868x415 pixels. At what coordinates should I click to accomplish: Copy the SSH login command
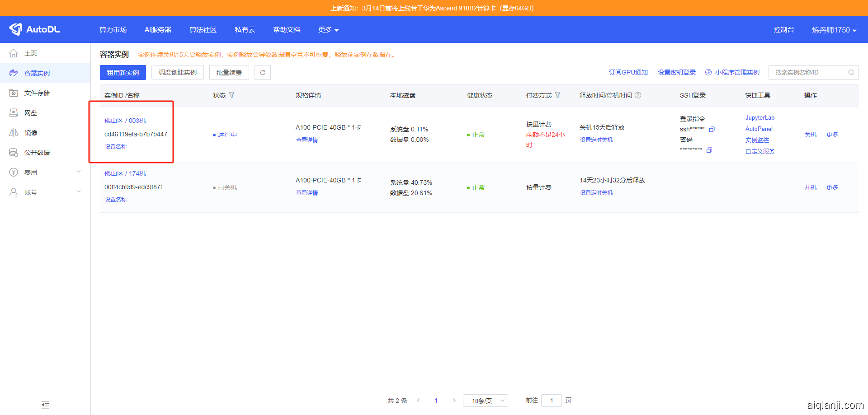[712, 129]
